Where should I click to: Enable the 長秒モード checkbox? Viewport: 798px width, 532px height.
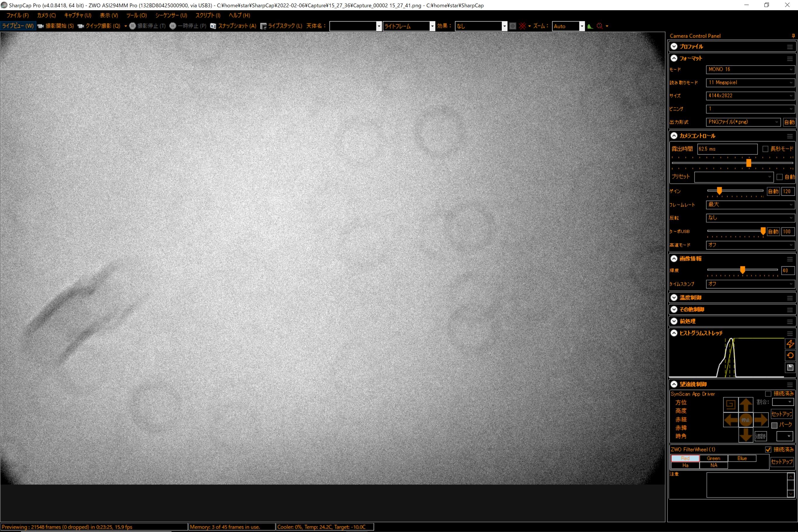point(765,149)
